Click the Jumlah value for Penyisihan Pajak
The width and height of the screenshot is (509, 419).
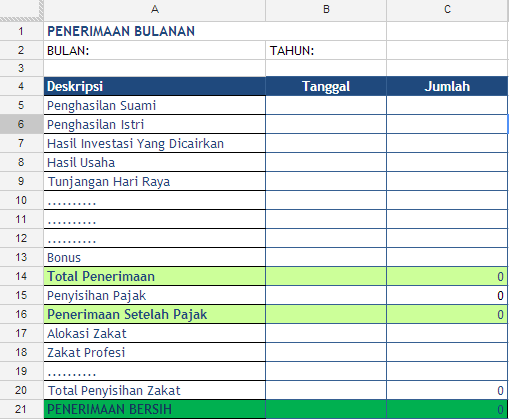(447, 295)
